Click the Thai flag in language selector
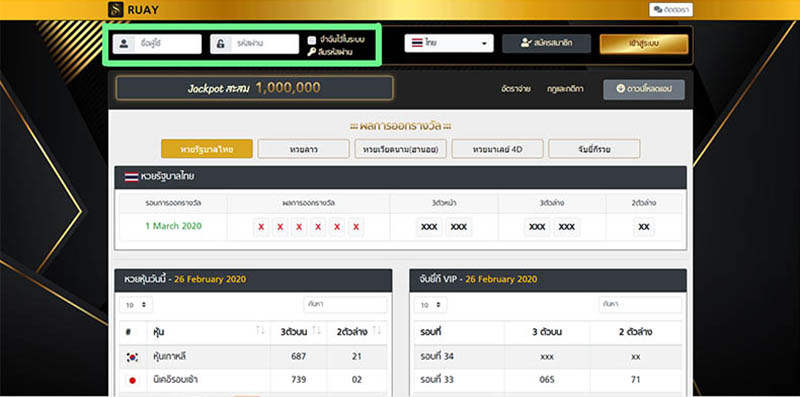The width and height of the screenshot is (800, 397). point(416,43)
